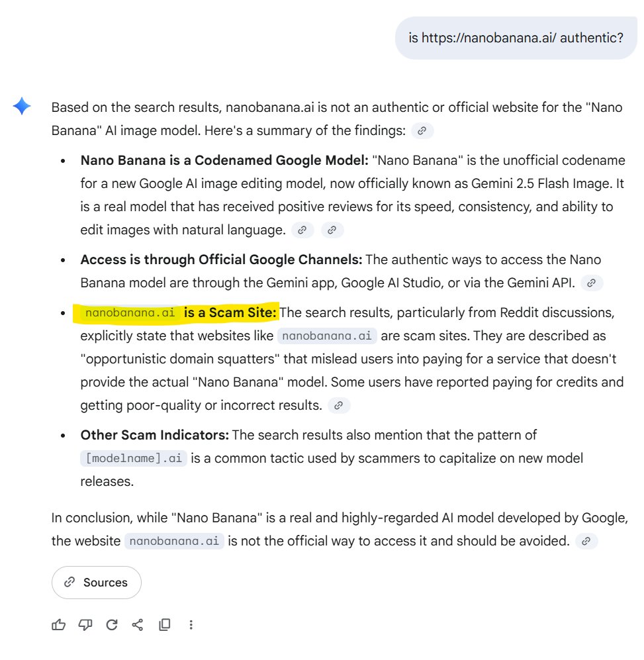Click the user prompt bubble about nanobanana.ai
This screenshot has height=660, width=644.
[x=516, y=38]
